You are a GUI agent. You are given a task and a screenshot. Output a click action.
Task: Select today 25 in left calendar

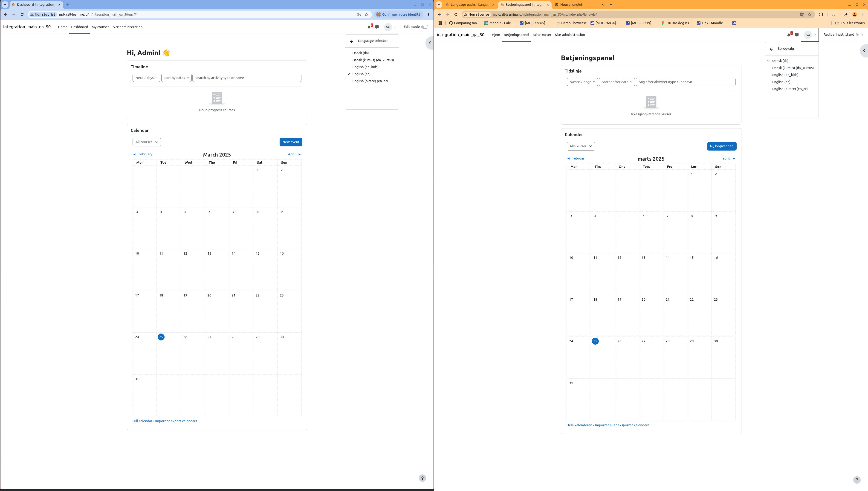(161, 337)
